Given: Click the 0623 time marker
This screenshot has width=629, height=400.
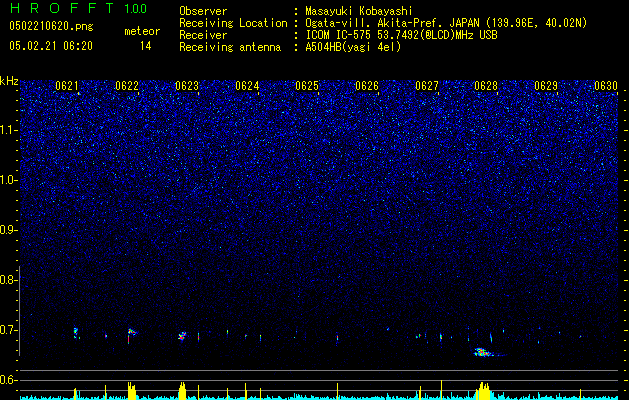Looking at the screenshot, I should click(x=187, y=86).
